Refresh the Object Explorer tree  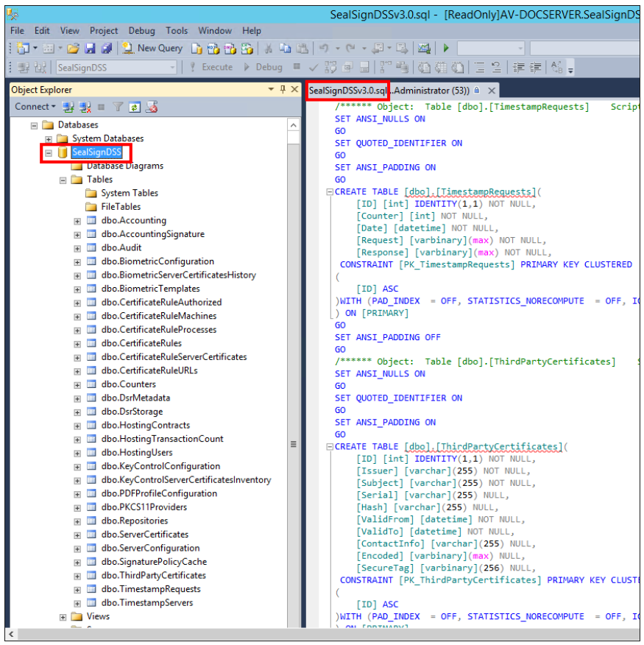pos(135,107)
